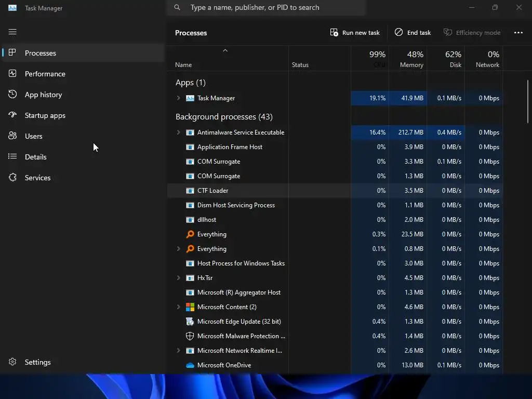Viewport: 532px width, 399px height.
Task: Open the Users page
Action: [83, 136]
